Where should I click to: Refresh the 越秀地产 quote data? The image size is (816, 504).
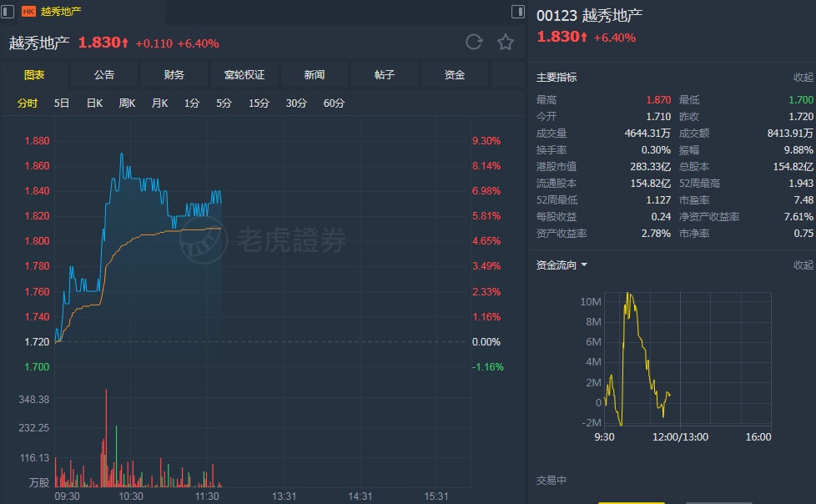tap(474, 43)
